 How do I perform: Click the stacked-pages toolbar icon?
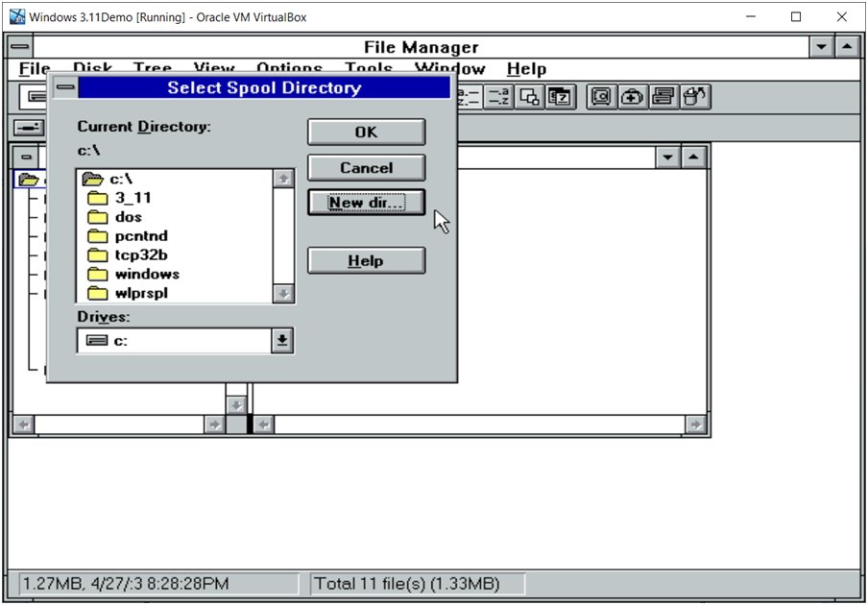pyautogui.click(x=663, y=97)
